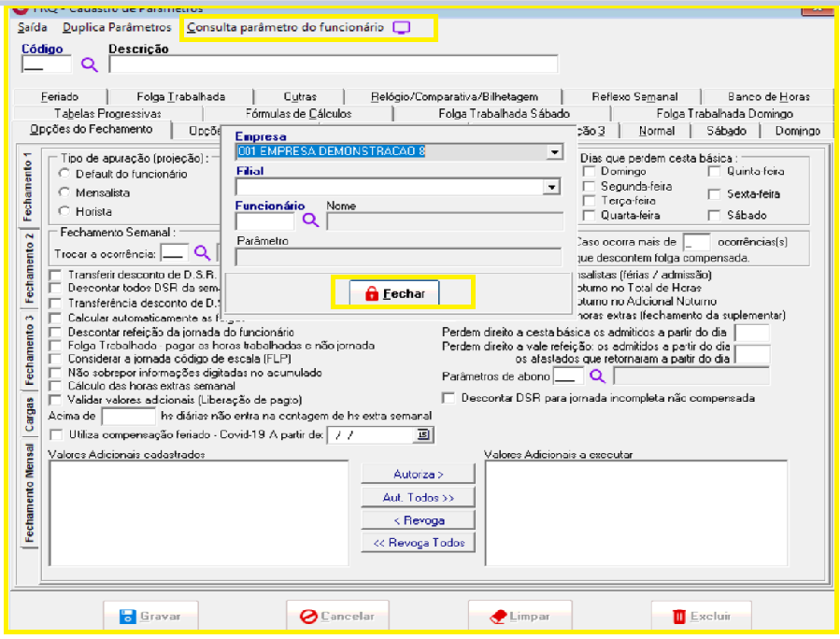The image size is (840, 639).
Task: Select the Horista radio option
Action: [x=64, y=211]
